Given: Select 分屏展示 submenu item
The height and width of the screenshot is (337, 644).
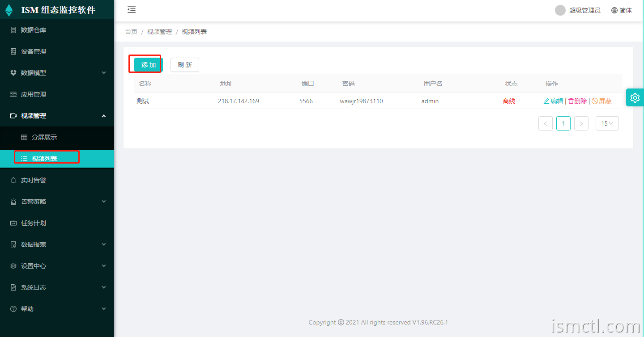Looking at the screenshot, I should (57, 137).
